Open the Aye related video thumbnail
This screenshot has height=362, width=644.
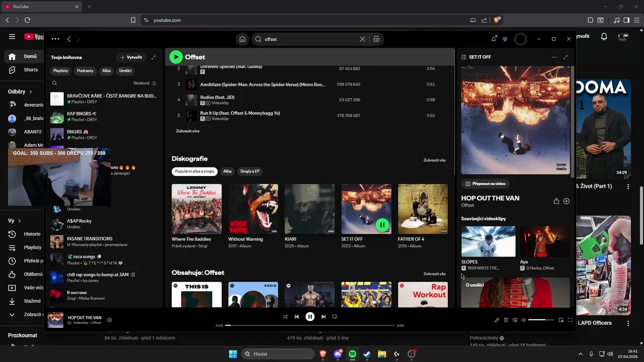(545, 241)
